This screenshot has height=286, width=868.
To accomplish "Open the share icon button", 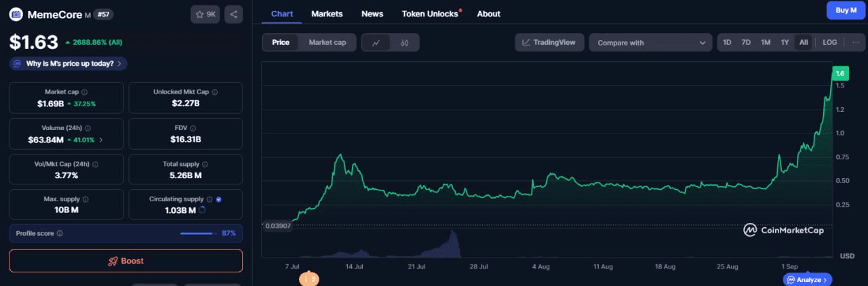I will tap(233, 14).
